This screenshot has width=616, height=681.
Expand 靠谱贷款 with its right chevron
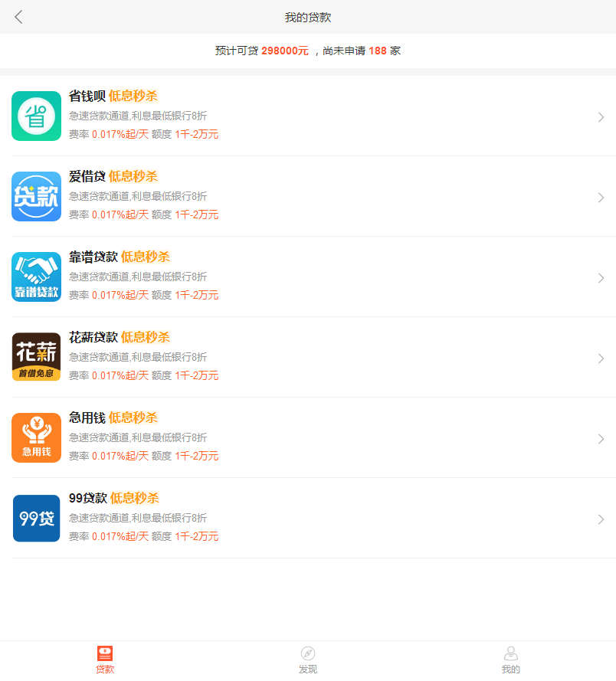point(601,278)
